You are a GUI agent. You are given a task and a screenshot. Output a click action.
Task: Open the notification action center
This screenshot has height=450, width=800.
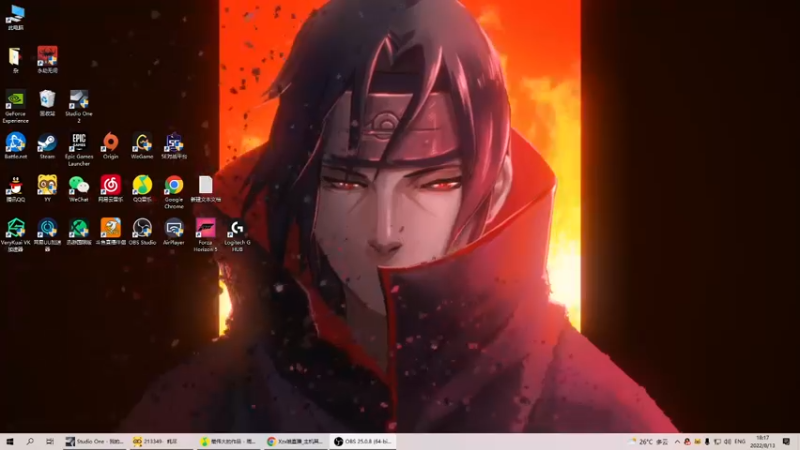[786, 441]
